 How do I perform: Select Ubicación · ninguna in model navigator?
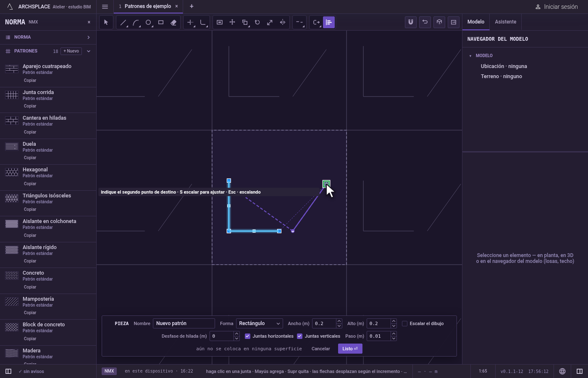point(504,66)
